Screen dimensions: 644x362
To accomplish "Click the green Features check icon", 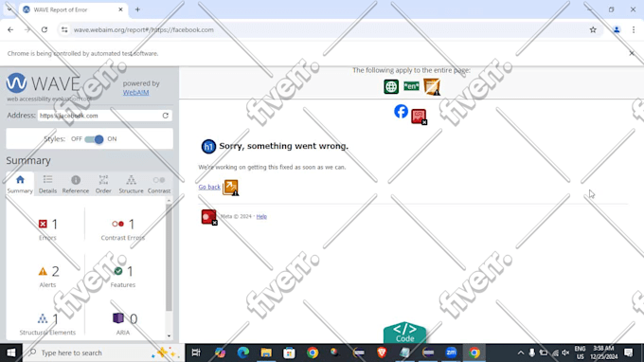I will [118, 271].
